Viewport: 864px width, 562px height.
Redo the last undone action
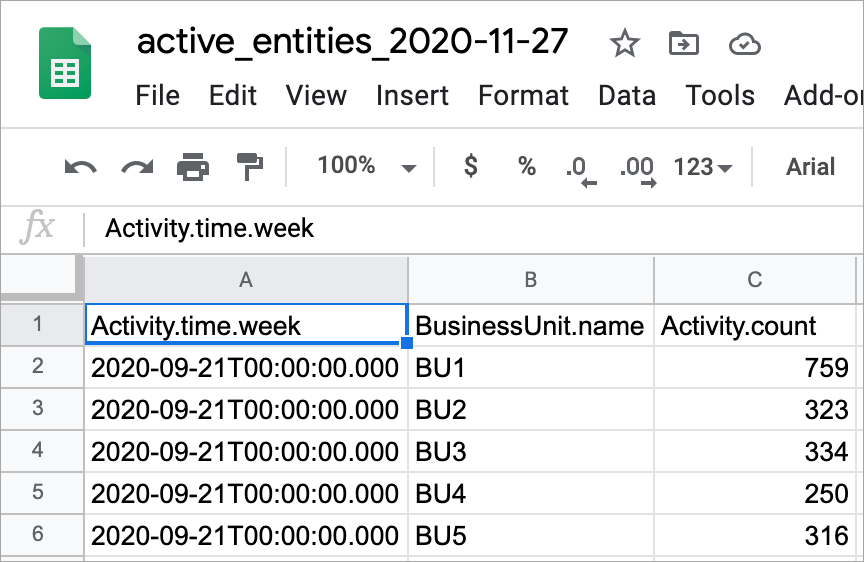137,167
